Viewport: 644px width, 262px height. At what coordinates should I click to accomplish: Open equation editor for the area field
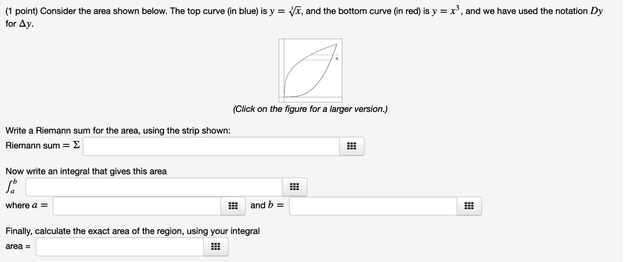coord(216,246)
